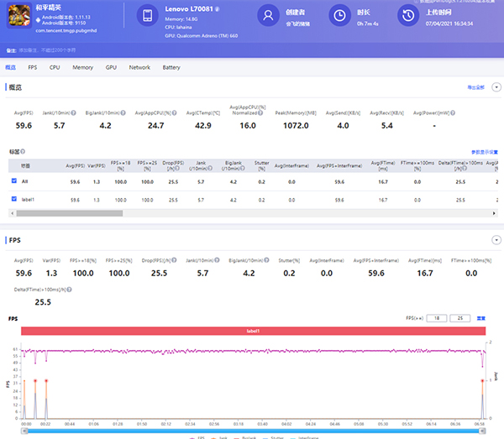This screenshot has width=504, height=439.
Task: Open the Battery tab
Action: click(x=171, y=66)
